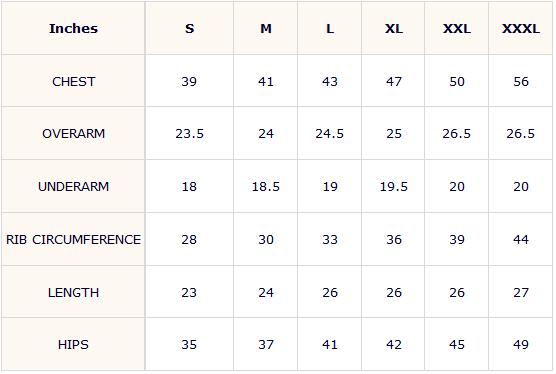This screenshot has height=374, width=556.
Task: Select the OVERARM row label
Action: point(73,134)
